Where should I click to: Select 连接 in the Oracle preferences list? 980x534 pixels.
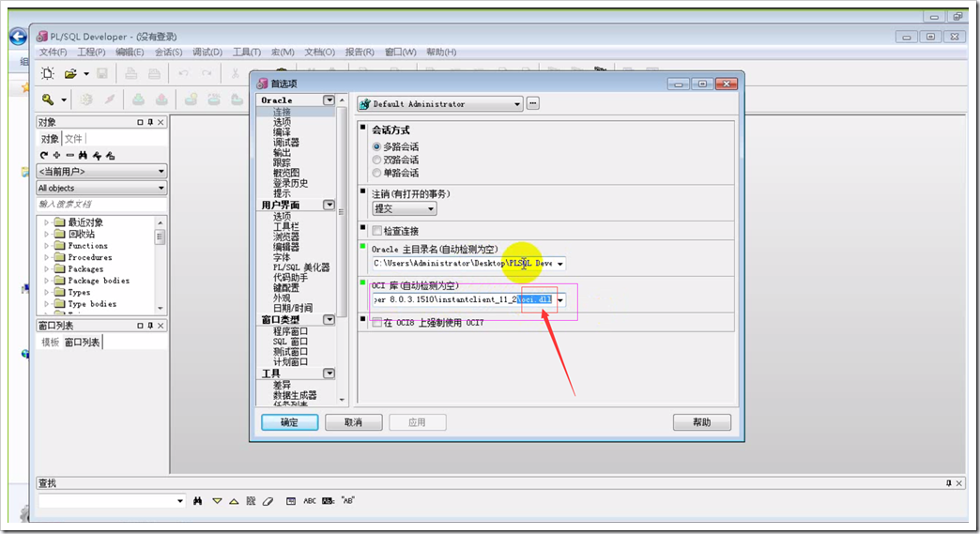(x=282, y=112)
